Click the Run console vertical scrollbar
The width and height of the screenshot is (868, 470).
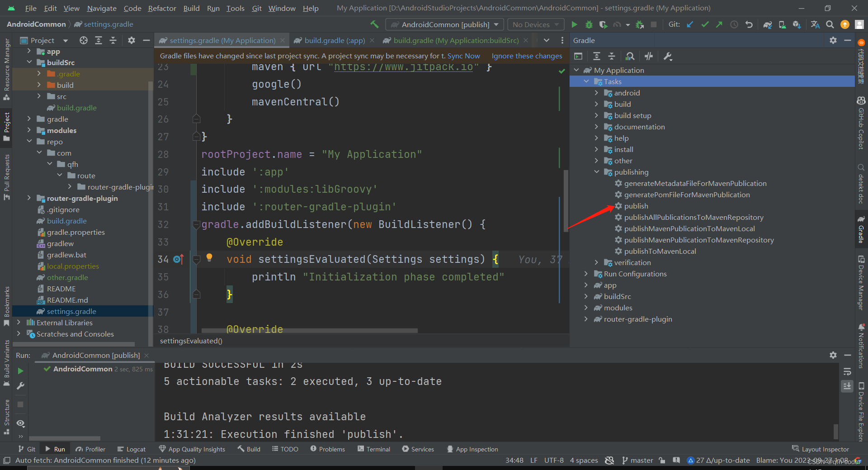point(836,431)
